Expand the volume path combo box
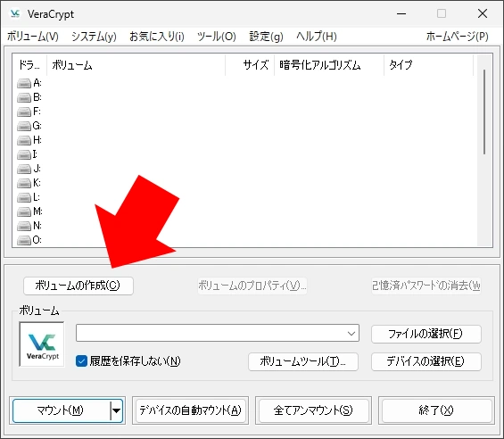The image size is (504, 439). pos(351,333)
